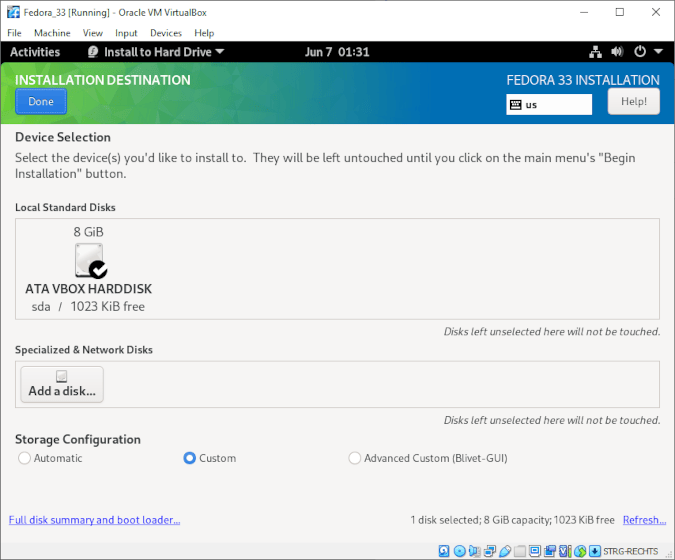Click the network status icon in top bar
This screenshot has width=675, height=560.
595,52
